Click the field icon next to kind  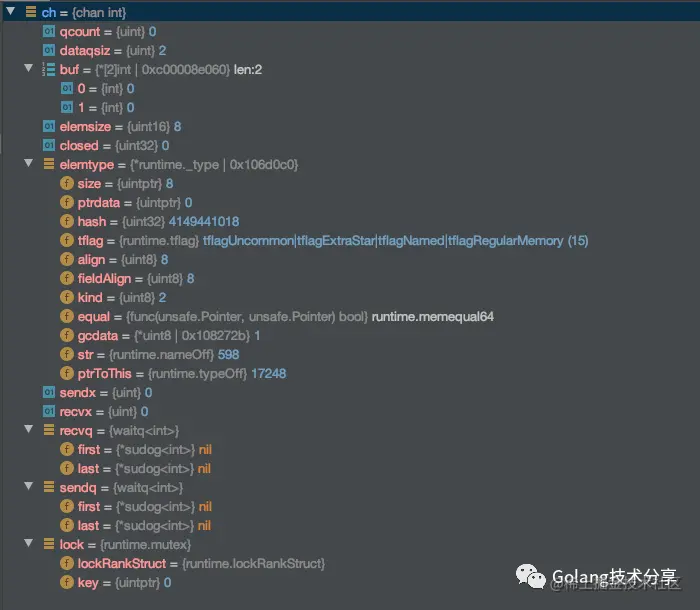[67, 297]
